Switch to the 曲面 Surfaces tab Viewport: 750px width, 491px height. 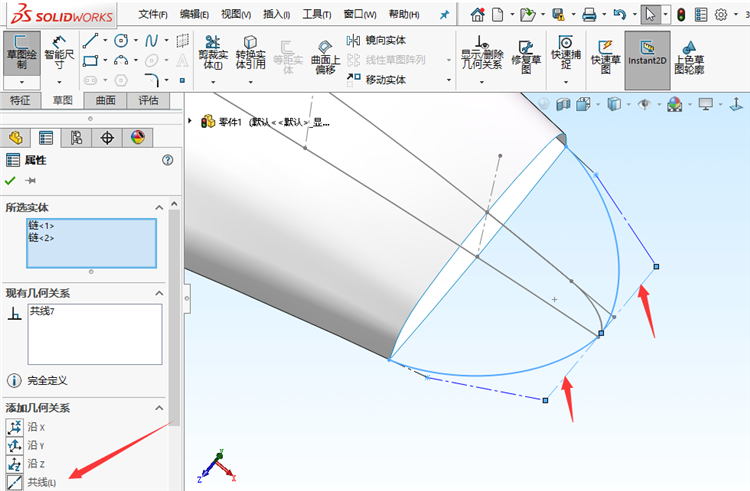pos(106,100)
